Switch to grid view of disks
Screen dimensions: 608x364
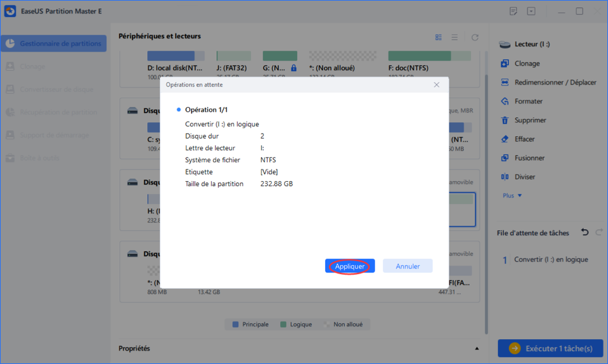pos(438,37)
